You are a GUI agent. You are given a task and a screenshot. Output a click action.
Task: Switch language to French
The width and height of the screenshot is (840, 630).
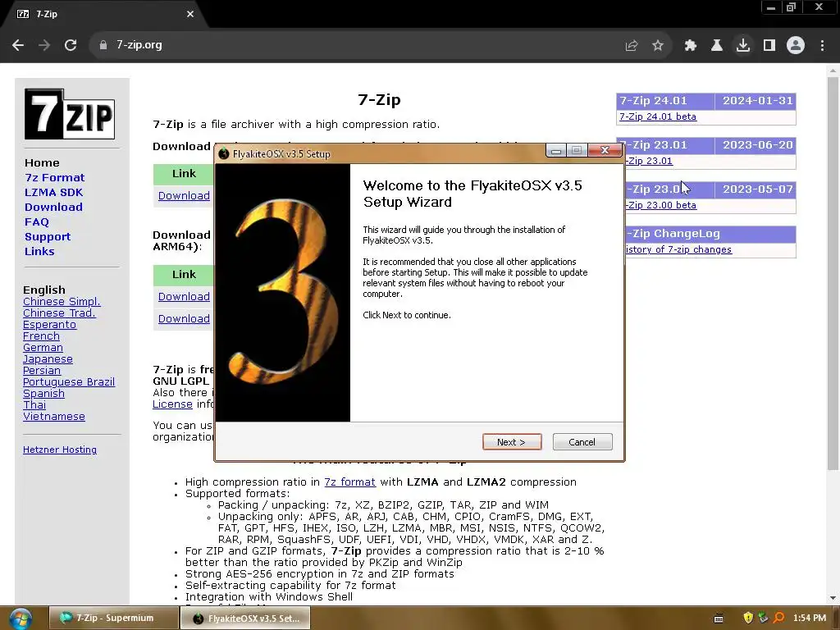(x=41, y=336)
